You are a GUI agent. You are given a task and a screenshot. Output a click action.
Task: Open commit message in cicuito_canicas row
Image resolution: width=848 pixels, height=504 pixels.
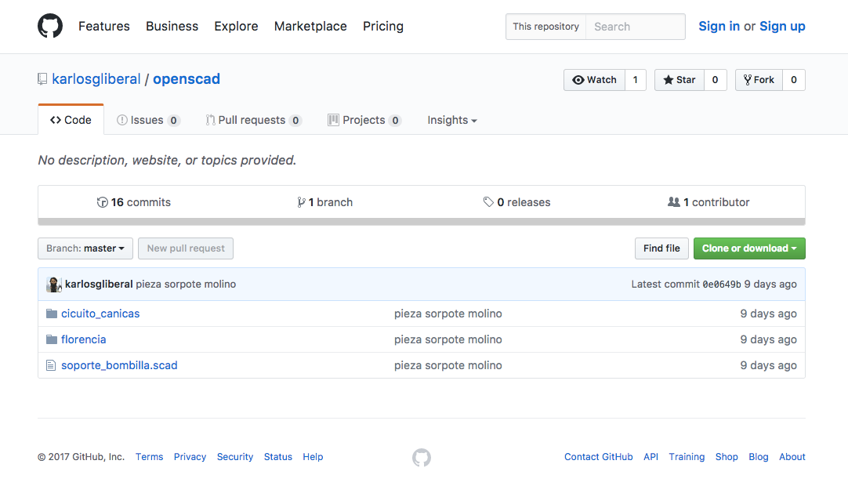[x=448, y=314]
